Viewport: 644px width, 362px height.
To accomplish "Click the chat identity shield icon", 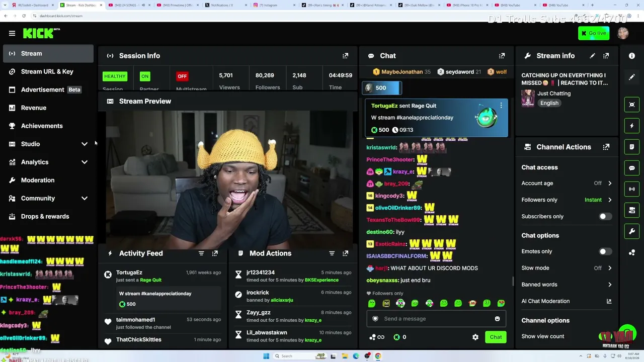I will coord(375,319).
